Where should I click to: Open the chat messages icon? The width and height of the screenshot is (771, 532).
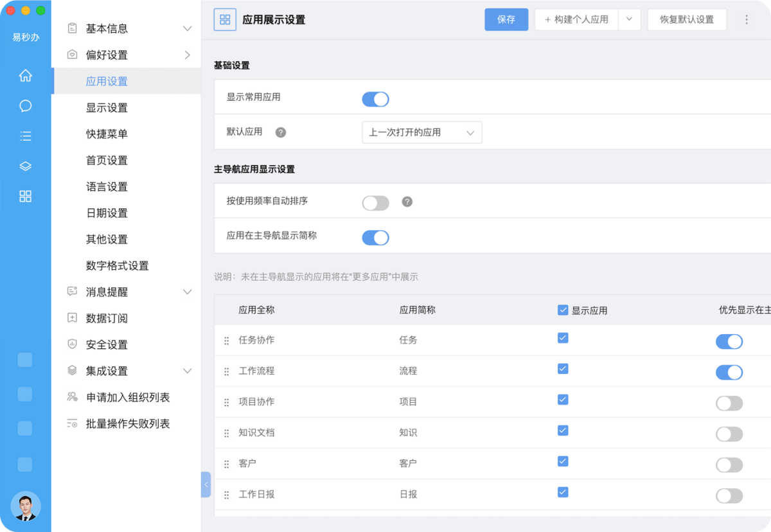click(25, 105)
